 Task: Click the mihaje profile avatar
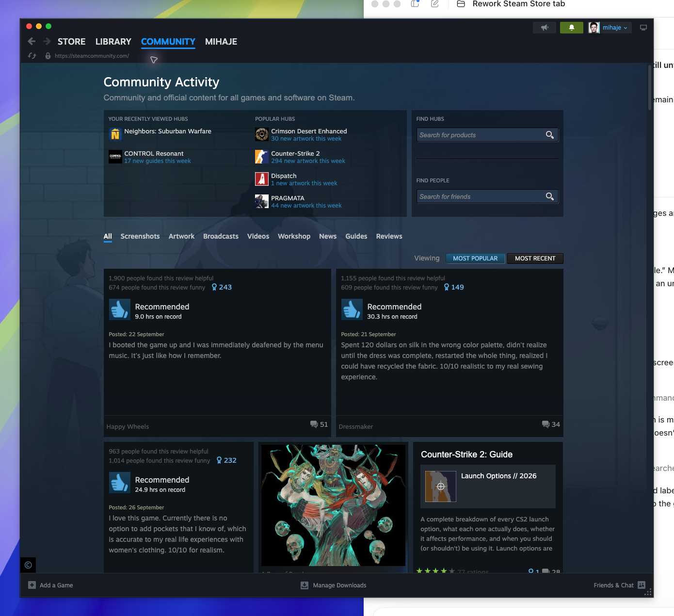click(x=594, y=28)
